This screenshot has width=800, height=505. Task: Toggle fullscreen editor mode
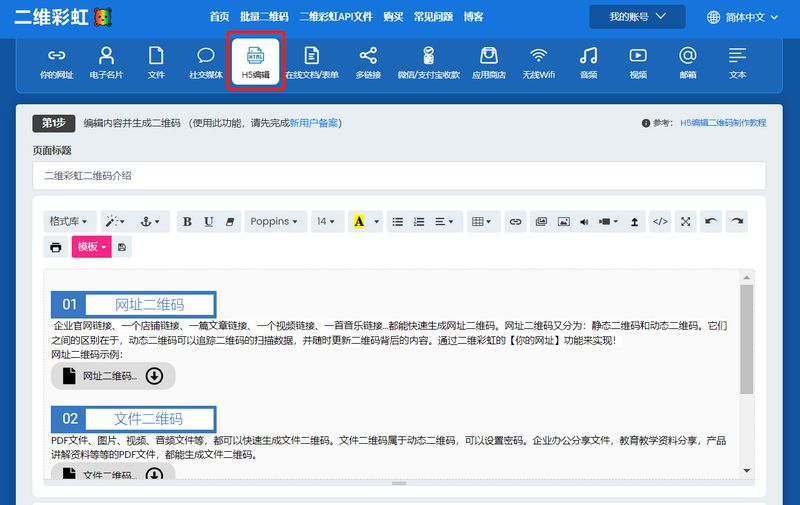pyautogui.click(x=686, y=221)
